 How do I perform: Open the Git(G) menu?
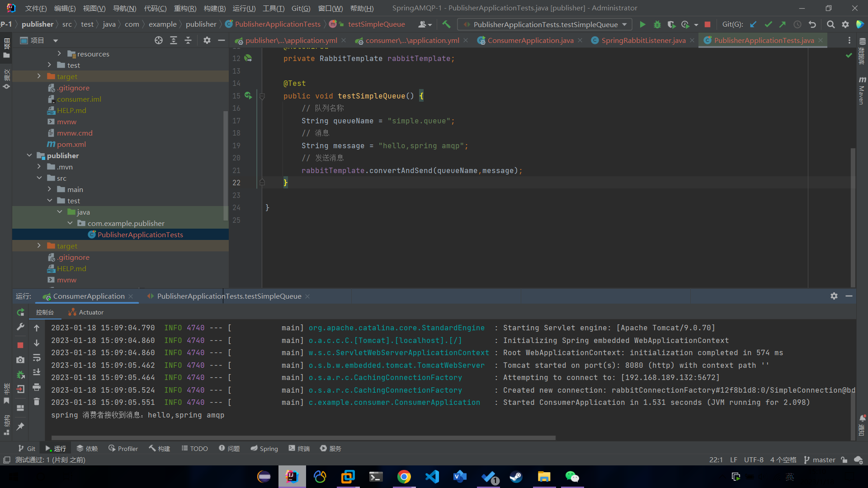[301, 8]
